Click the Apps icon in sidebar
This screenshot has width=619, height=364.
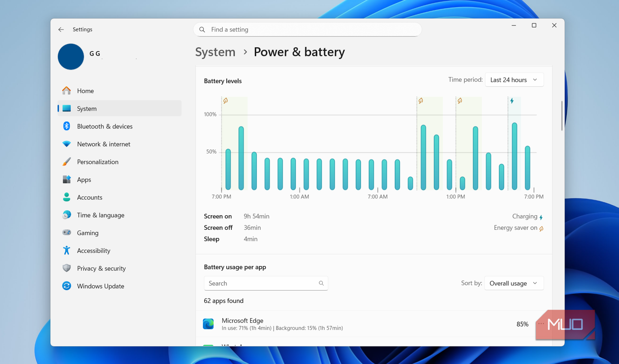tap(66, 180)
